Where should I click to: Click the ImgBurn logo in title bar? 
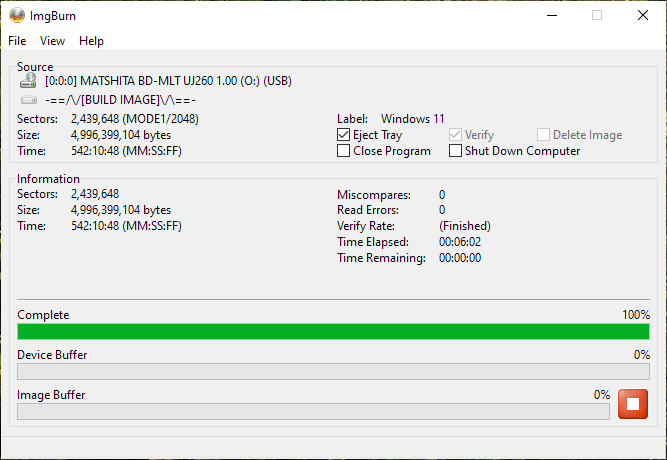(17, 15)
